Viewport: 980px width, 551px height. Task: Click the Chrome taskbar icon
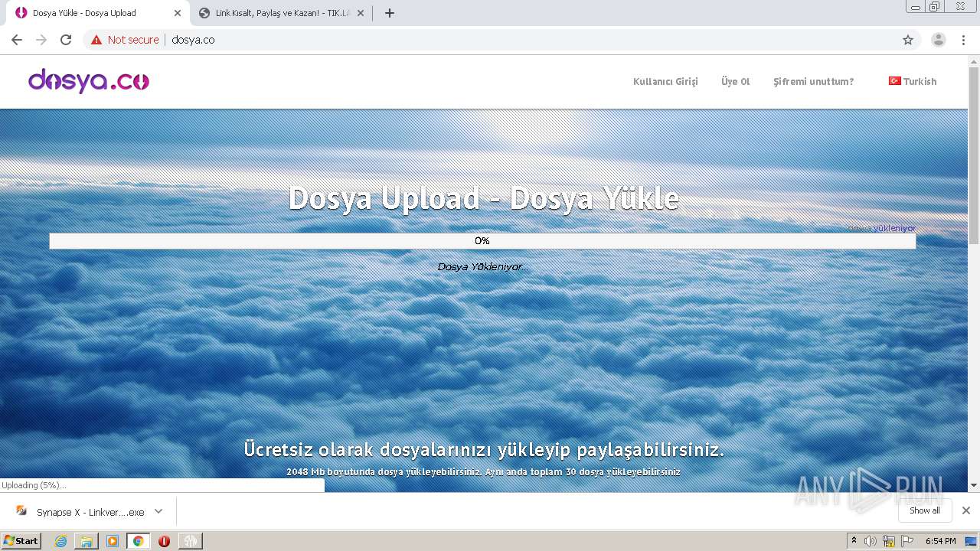[138, 541]
